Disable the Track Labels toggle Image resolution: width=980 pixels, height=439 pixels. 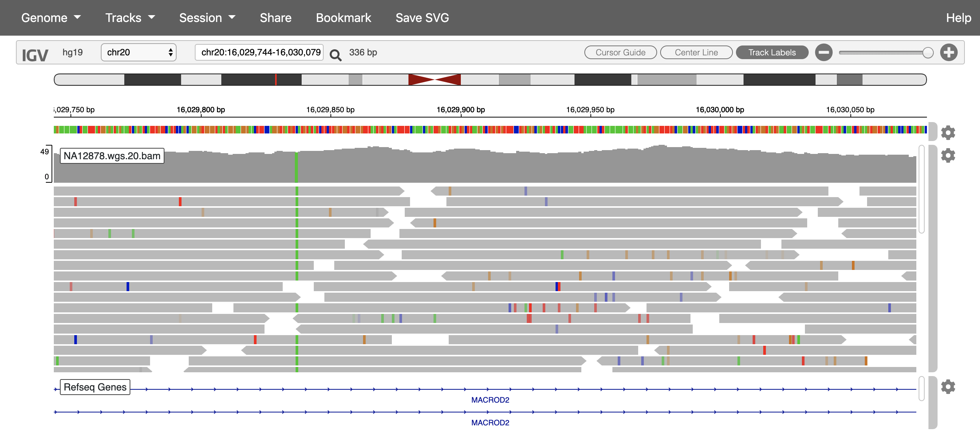pyautogui.click(x=772, y=52)
